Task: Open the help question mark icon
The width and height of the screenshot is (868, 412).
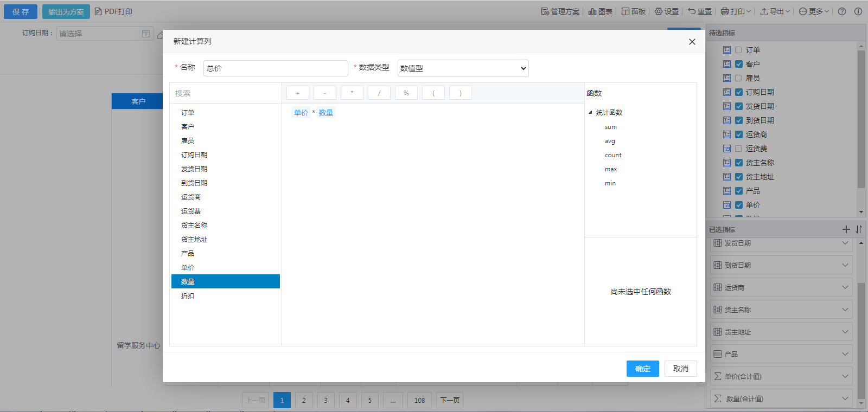Action: click(842, 11)
